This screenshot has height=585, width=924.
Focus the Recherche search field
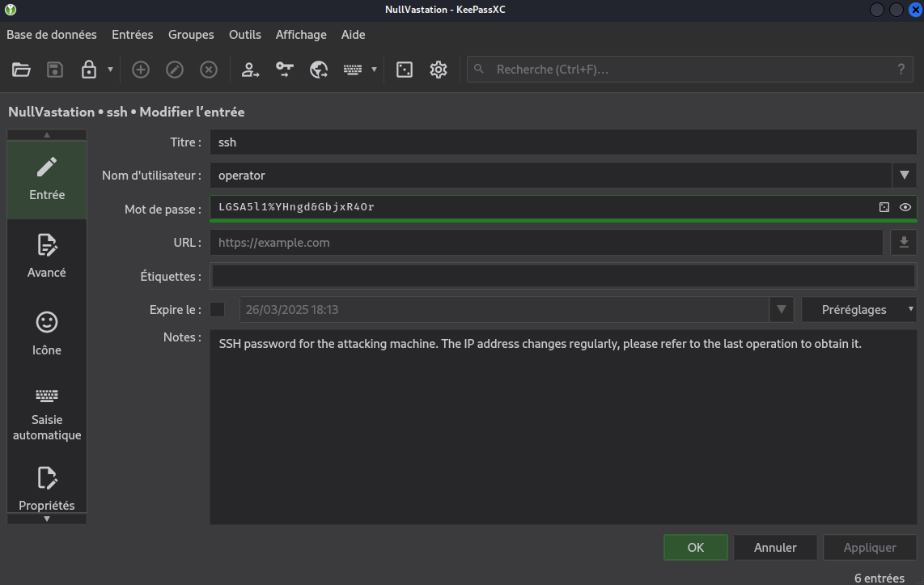click(689, 70)
